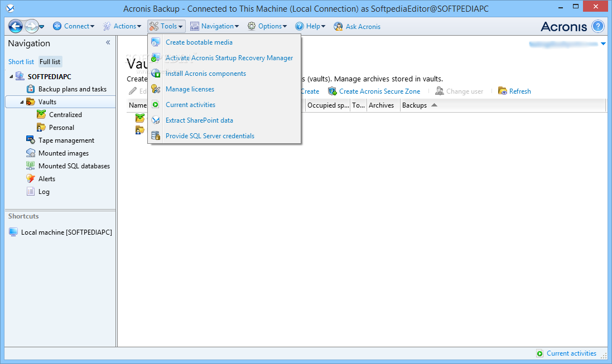Open the Connect menu
Screen dimensions: 612x364
pyautogui.click(x=74, y=26)
